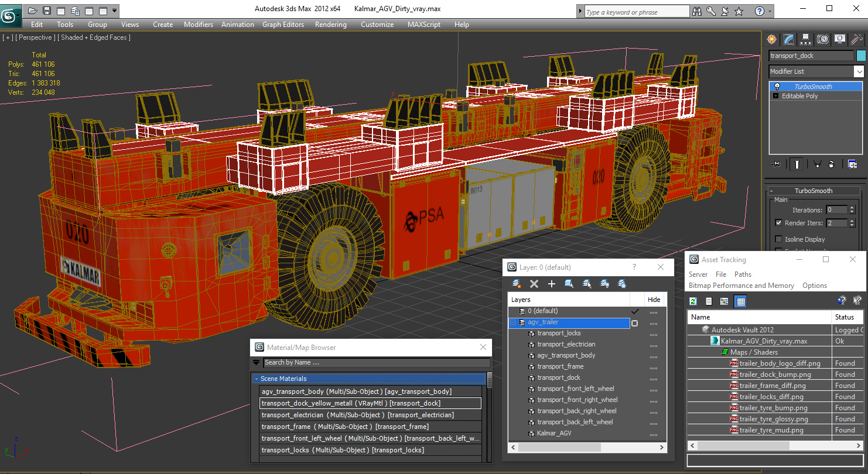
Task: Click Refresh icon in Asset Tracking toolbar
Action: click(x=693, y=301)
